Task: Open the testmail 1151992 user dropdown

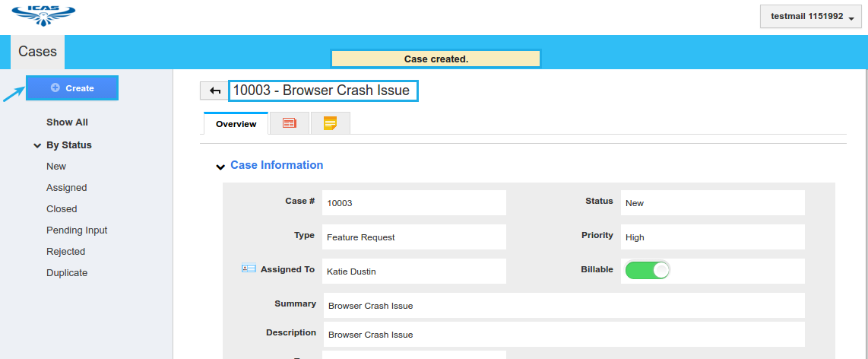Action: click(x=809, y=16)
